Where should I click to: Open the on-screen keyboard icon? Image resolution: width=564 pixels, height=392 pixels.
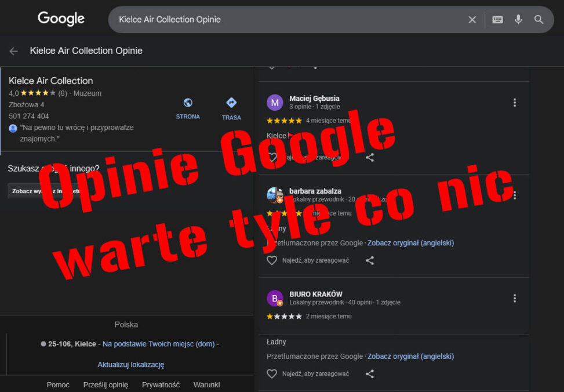497,20
